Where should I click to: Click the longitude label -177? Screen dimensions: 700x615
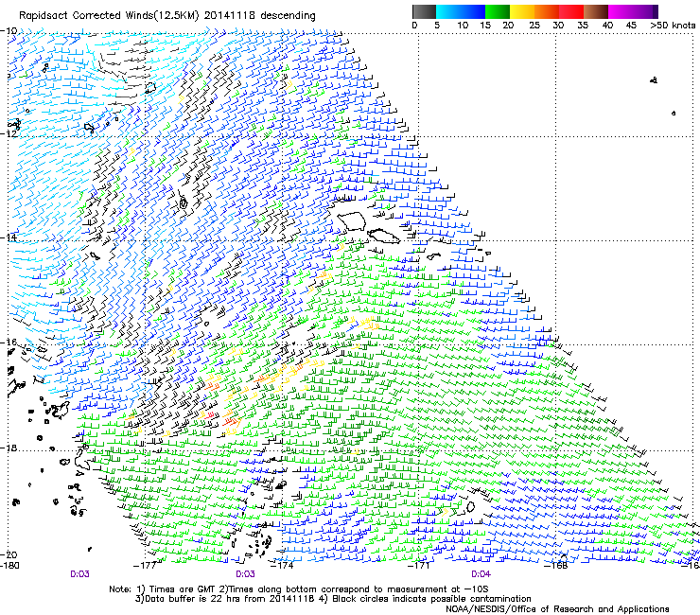point(145,566)
